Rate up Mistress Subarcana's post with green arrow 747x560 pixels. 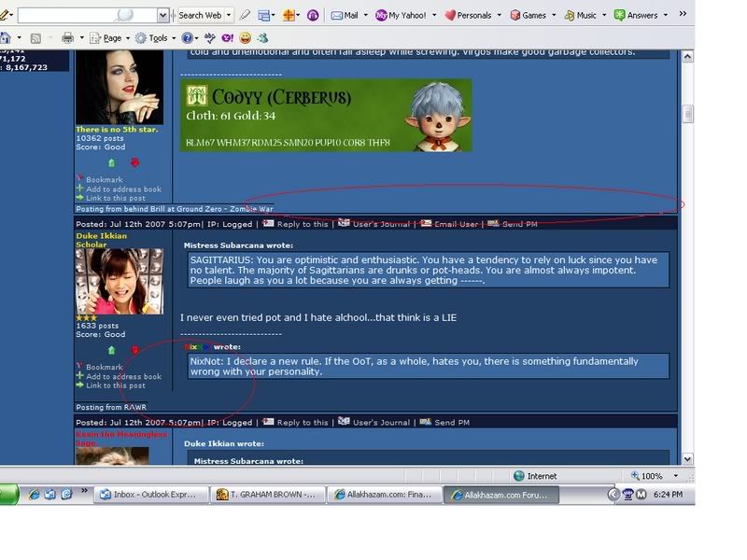[x=111, y=162]
